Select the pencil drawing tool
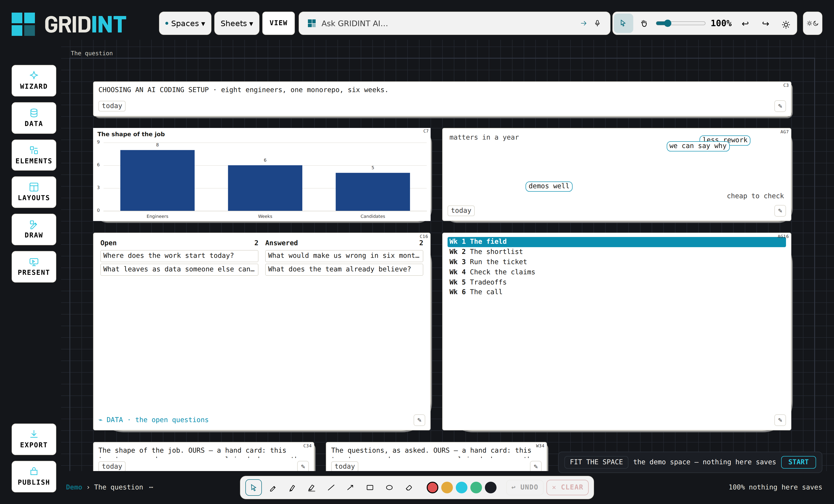 (x=273, y=488)
